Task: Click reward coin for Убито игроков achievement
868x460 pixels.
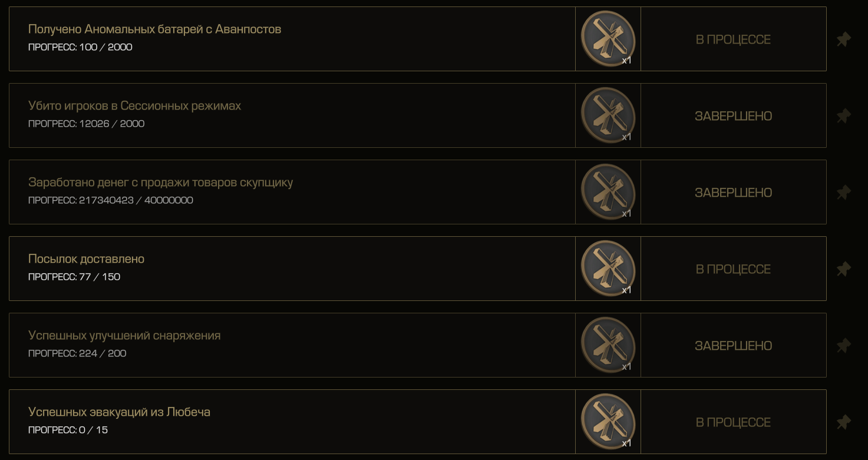Action: pyautogui.click(x=608, y=115)
